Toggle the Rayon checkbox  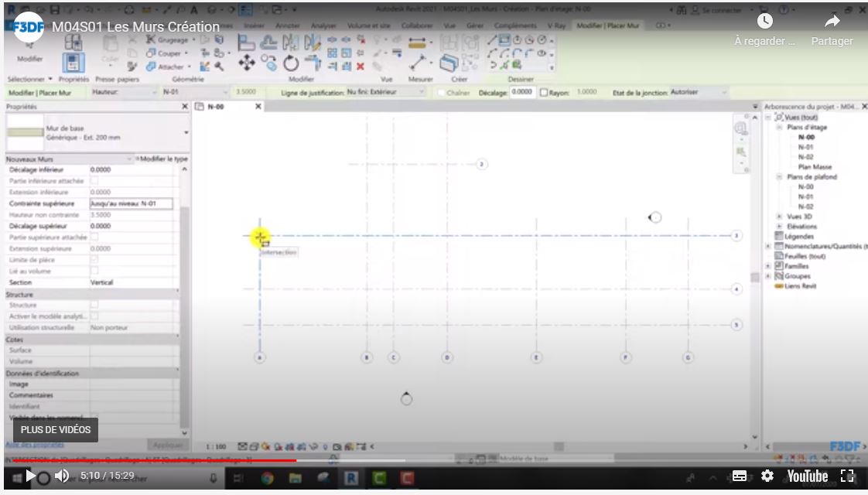[544, 93]
